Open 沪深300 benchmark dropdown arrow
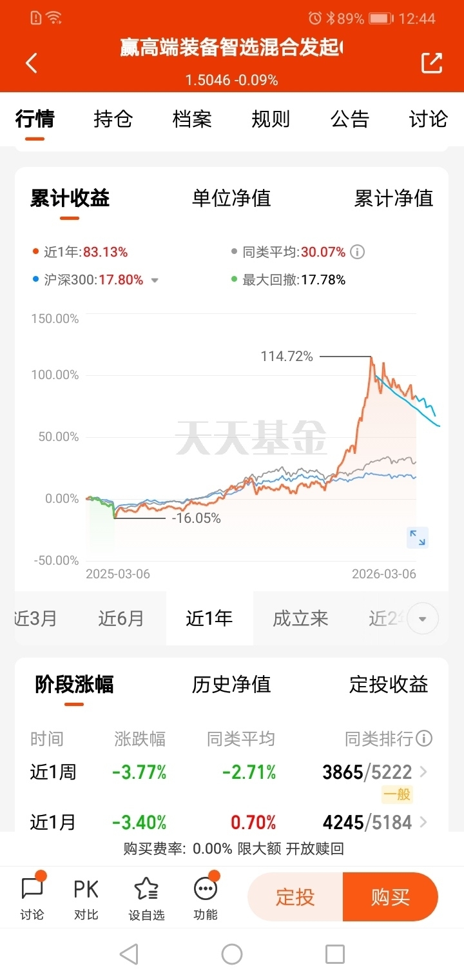Viewport: 464px width, 980px height. pos(155,280)
